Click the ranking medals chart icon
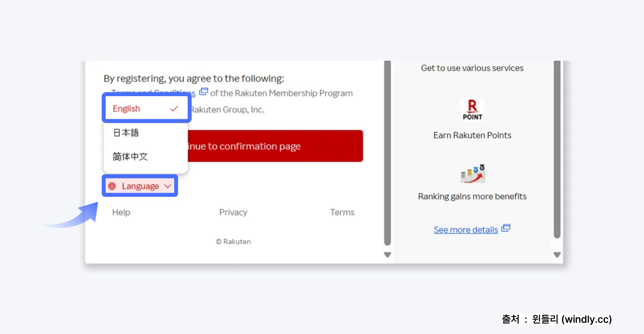The image size is (644, 334). pos(473,173)
